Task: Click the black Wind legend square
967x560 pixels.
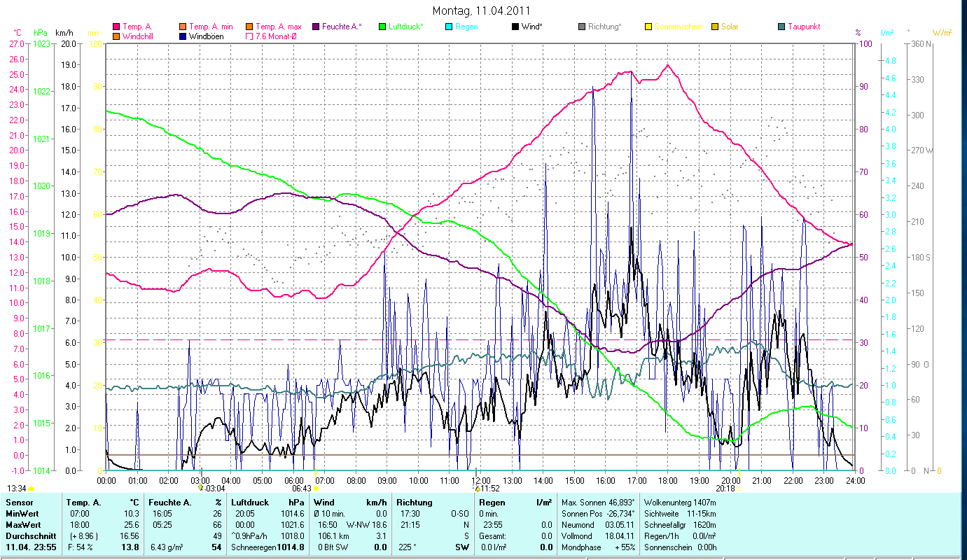Action: pyautogui.click(x=515, y=27)
